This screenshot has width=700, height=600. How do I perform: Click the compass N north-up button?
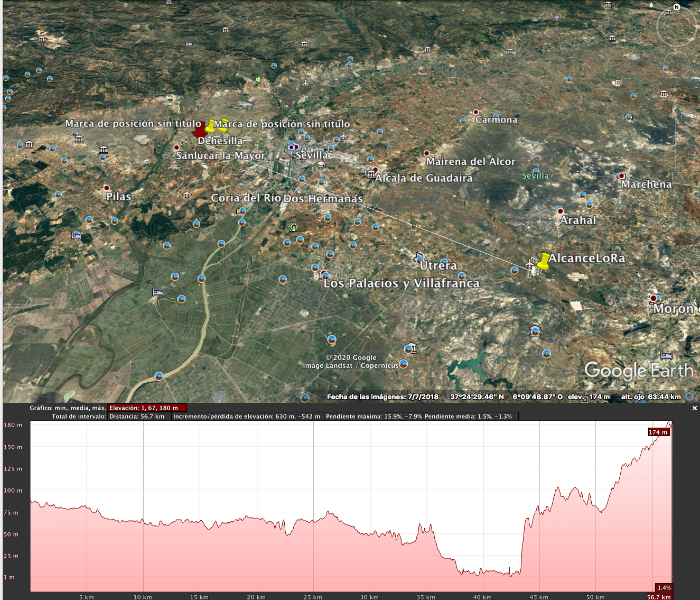(677, 7)
